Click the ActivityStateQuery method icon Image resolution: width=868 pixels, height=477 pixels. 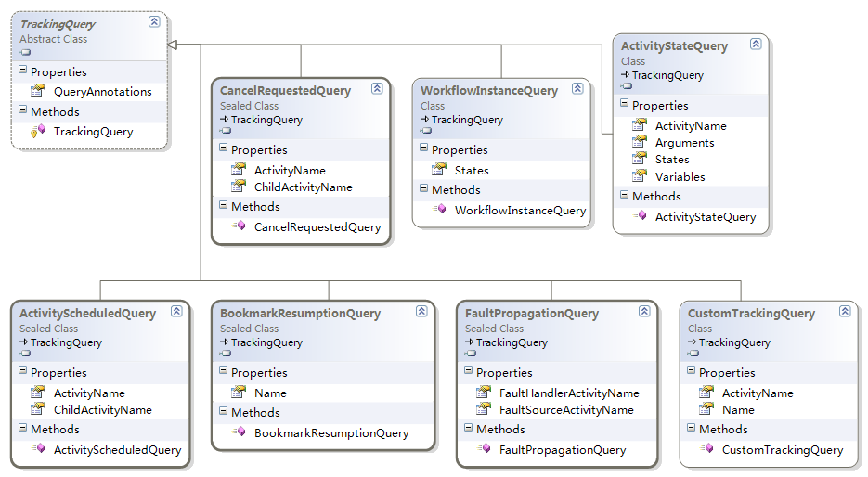[x=640, y=216]
